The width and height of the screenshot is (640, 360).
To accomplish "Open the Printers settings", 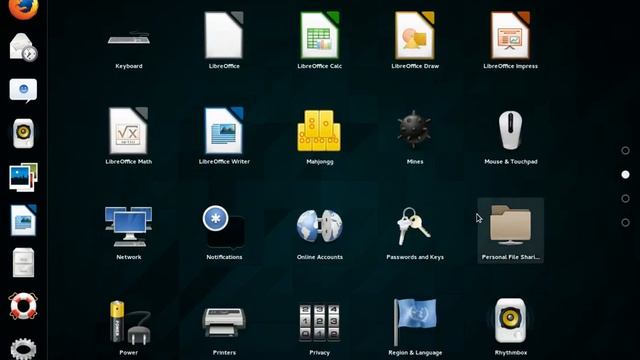I will [224, 322].
